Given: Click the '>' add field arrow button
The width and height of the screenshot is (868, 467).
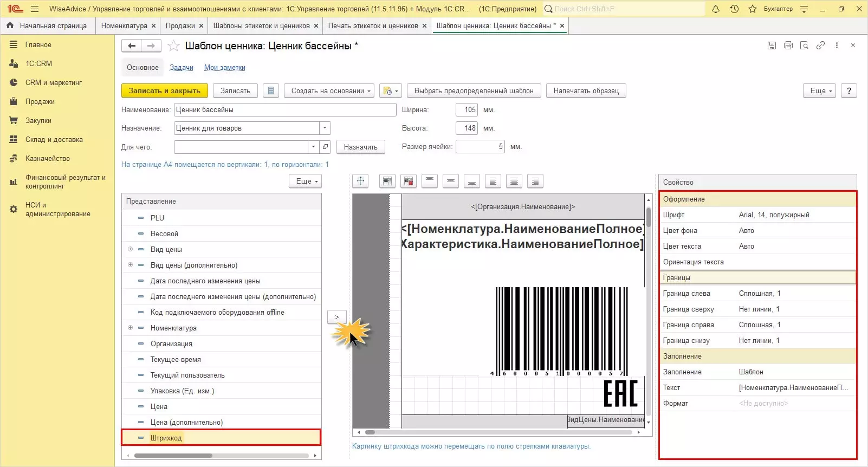Looking at the screenshot, I should pyautogui.click(x=336, y=317).
